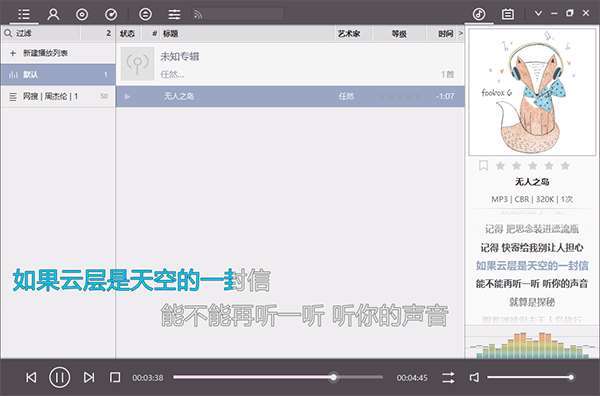Select the 网摘 | 周杰伦 | 1 playlist

tap(58, 96)
